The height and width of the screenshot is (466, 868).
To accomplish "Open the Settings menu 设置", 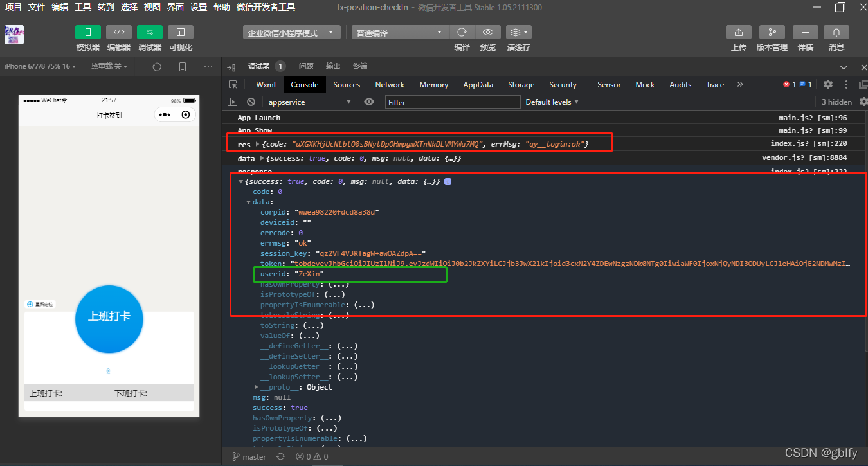I will pos(199,7).
